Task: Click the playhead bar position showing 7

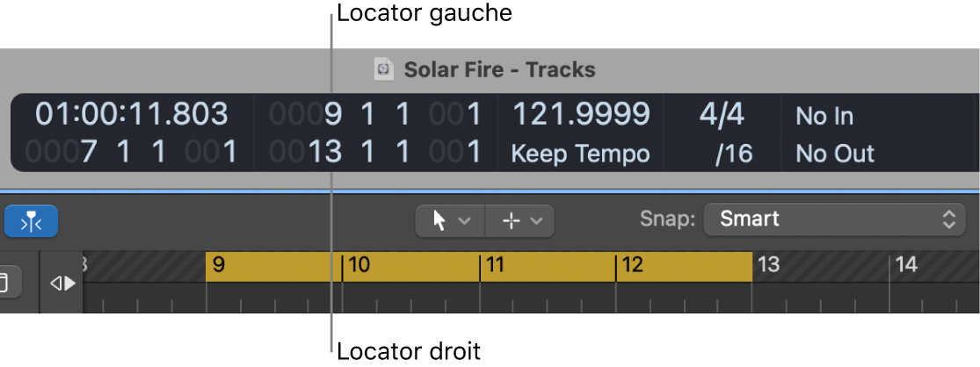Action: 88,153
